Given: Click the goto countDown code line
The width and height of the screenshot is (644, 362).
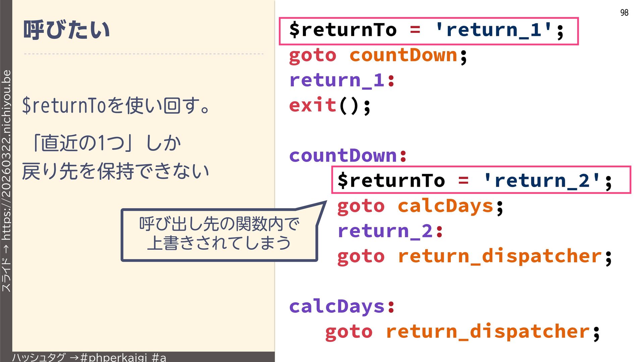Looking at the screenshot, I should click(378, 55).
